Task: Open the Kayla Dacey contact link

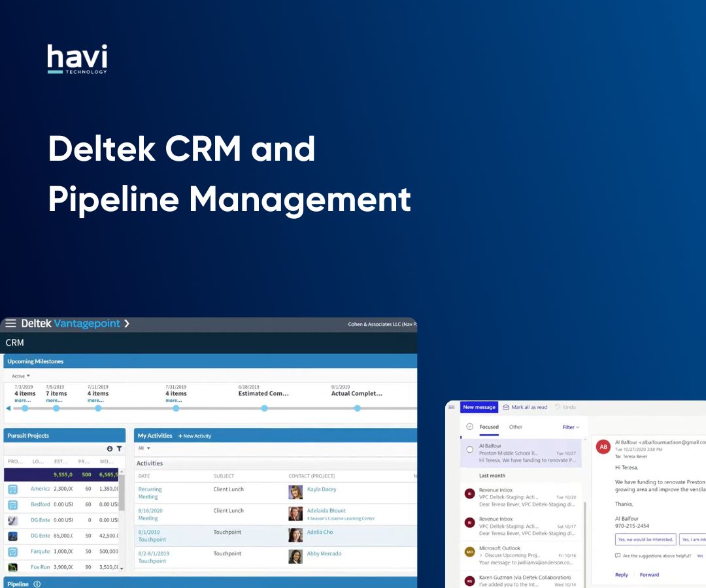Action: (x=322, y=489)
